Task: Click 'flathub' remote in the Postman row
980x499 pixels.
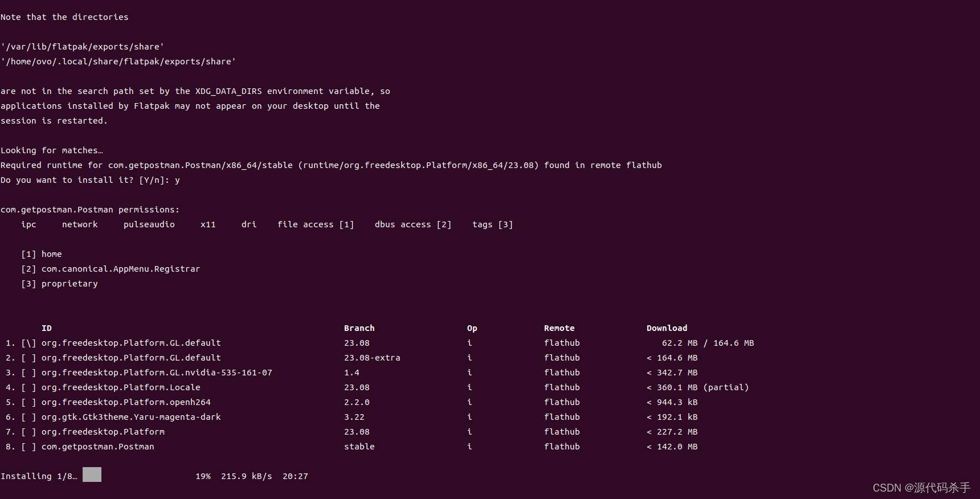Action: pos(562,447)
